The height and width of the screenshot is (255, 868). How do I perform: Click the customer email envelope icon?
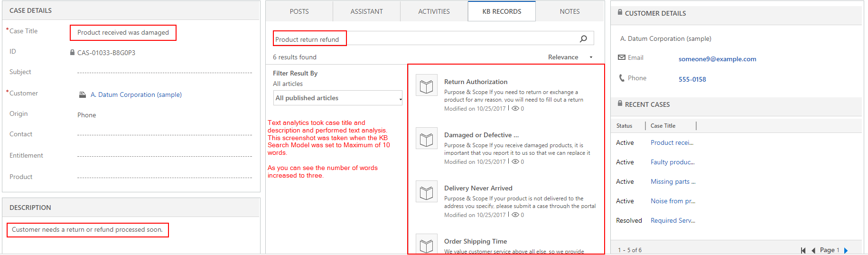(x=621, y=57)
